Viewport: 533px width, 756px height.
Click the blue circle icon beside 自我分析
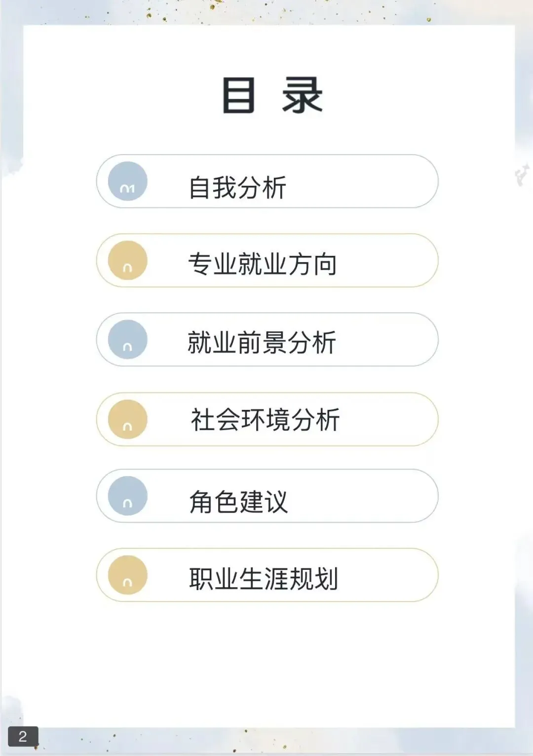128,181
